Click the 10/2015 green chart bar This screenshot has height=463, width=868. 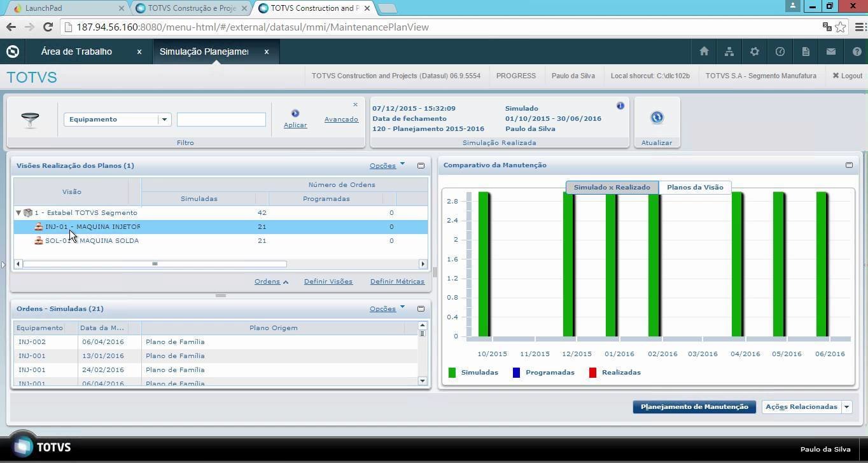coord(484,264)
